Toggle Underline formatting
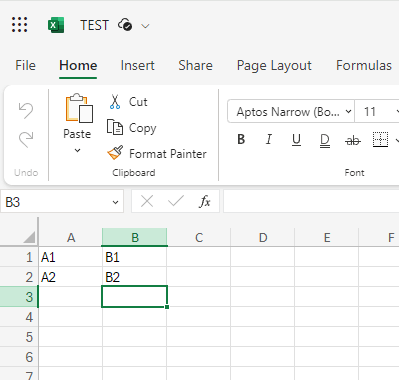Screen dimensions: 399x380 (x=296, y=140)
